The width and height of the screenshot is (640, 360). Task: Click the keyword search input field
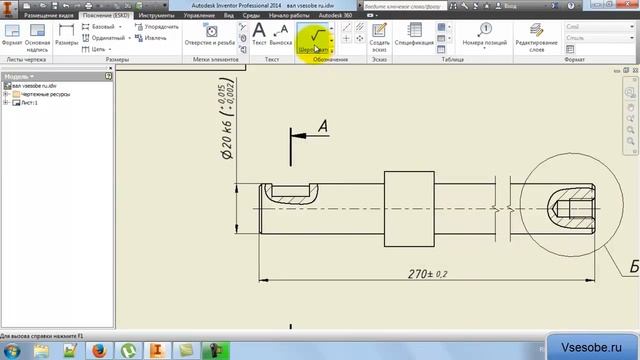(x=405, y=6)
